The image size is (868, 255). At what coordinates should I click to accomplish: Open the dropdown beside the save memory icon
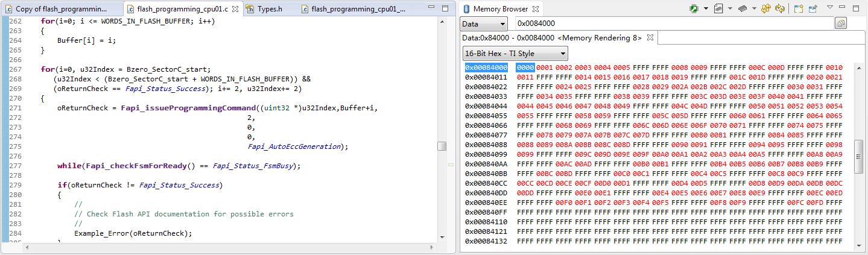pos(730,9)
